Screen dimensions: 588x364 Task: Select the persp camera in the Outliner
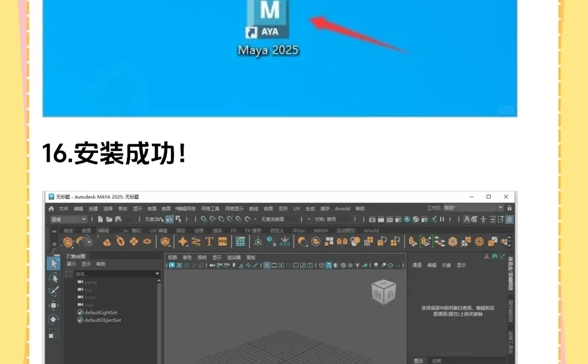pyautogui.click(x=91, y=282)
